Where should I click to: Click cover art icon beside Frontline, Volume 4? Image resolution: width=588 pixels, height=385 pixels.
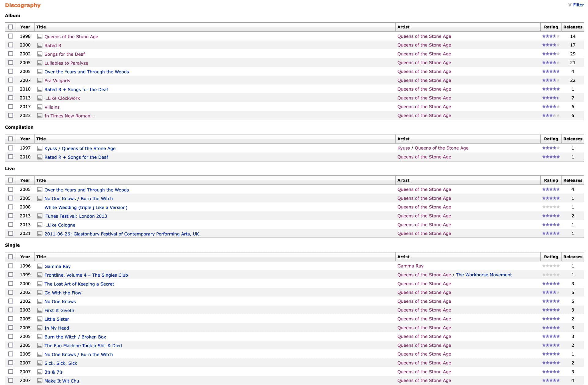tap(40, 275)
